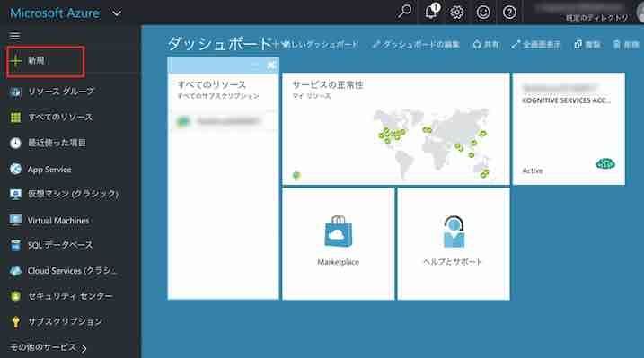Open portal settings gear icon
Screen dimensions: 644x358
(457, 13)
